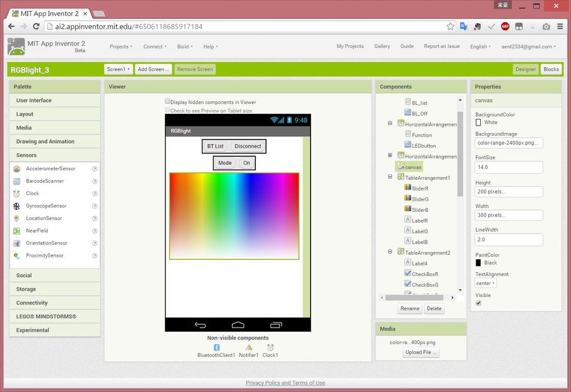The height and width of the screenshot is (392, 571).
Task: Select LabelG in the components tree
Action: click(416, 231)
